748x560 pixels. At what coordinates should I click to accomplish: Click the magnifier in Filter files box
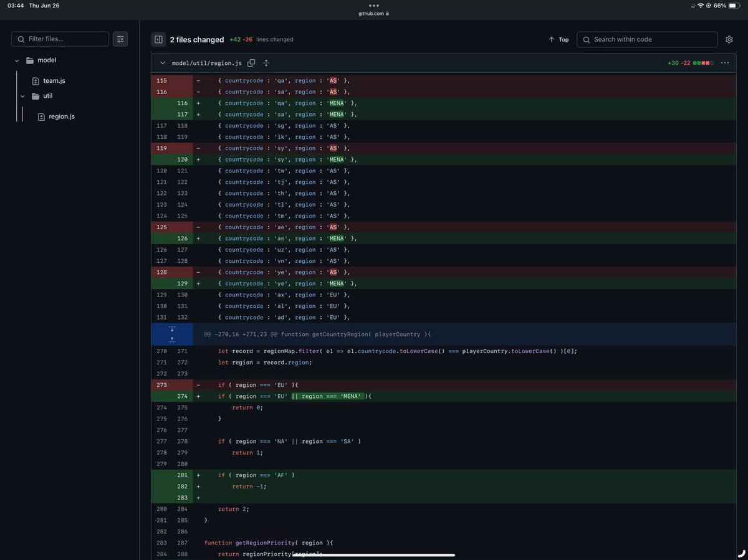[21, 39]
